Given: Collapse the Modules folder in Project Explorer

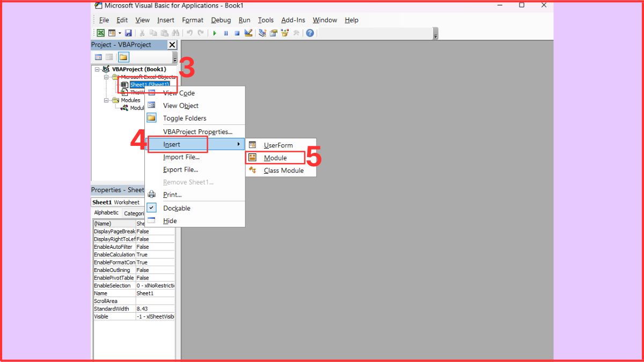Looking at the screenshot, I should coord(106,100).
